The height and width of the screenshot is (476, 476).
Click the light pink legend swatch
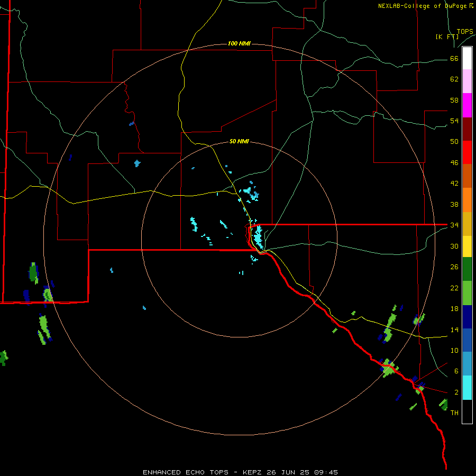click(467, 81)
